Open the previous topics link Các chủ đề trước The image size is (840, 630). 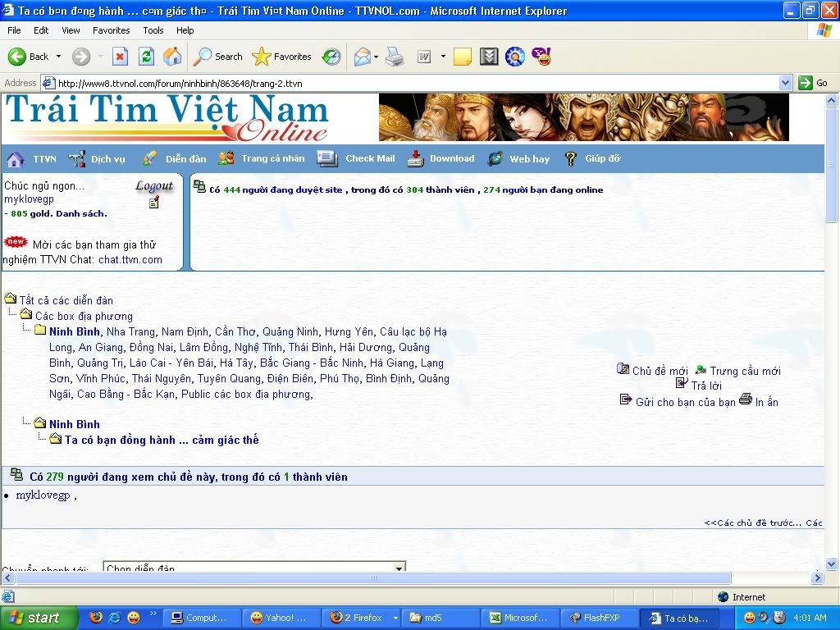tap(753, 523)
